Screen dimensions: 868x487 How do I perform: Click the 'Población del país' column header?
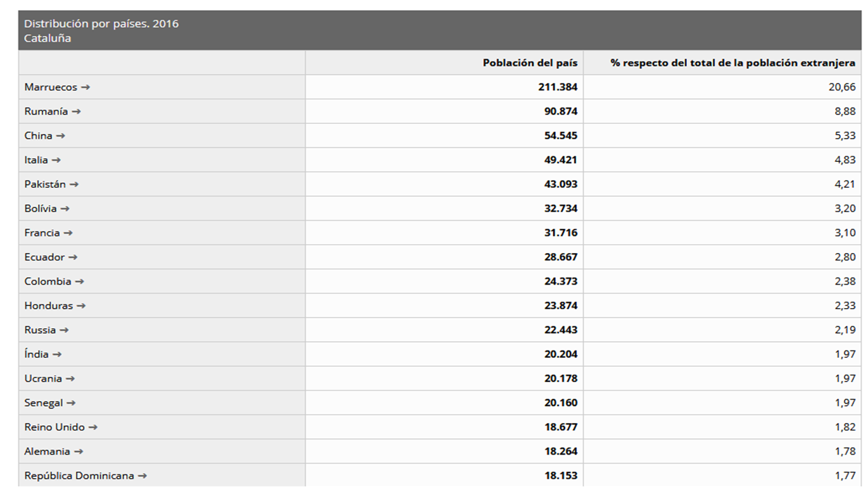coord(530,63)
